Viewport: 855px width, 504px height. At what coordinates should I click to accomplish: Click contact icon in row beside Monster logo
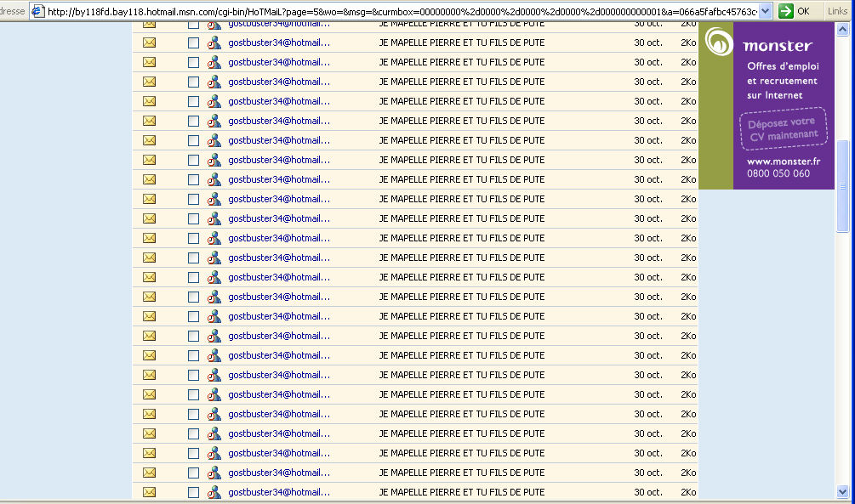[x=214, y=42]
